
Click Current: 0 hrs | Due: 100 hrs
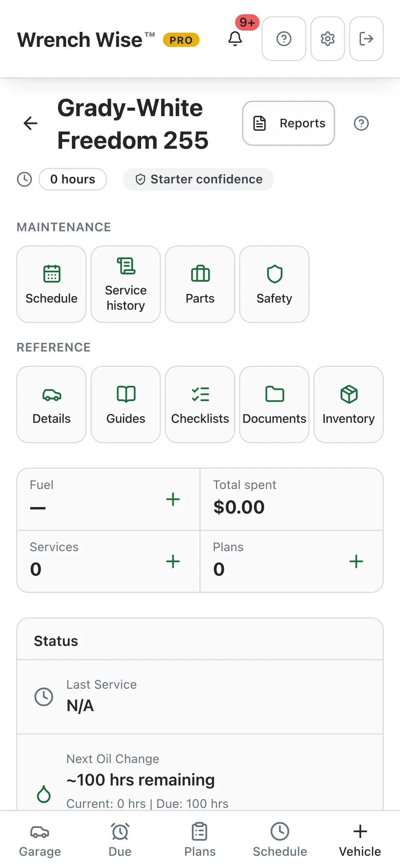click(148, 804)
